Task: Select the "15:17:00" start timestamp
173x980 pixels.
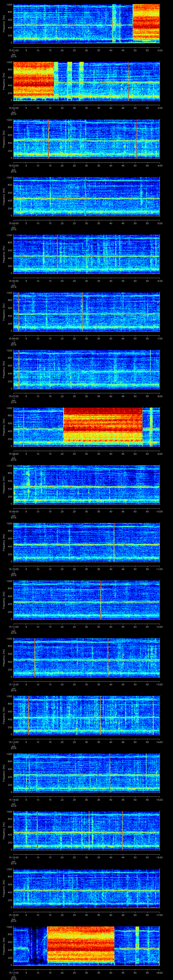Action: click(x=14, y=973)
